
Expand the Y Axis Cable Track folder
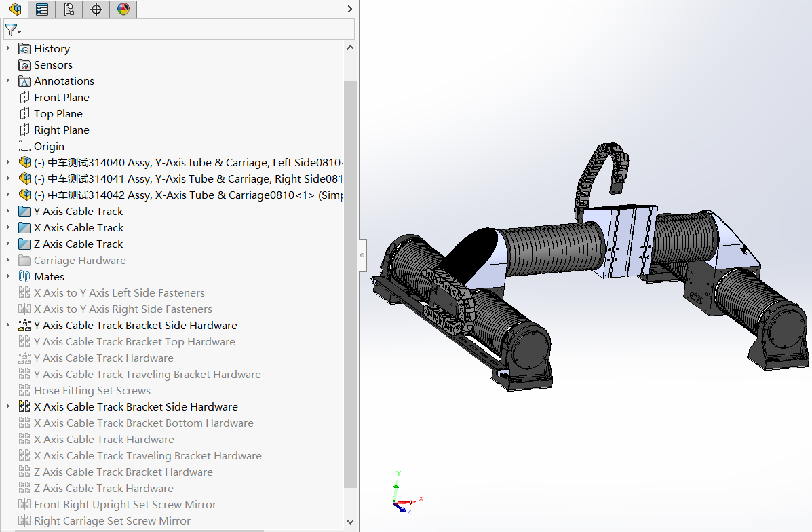click(8, 212)
